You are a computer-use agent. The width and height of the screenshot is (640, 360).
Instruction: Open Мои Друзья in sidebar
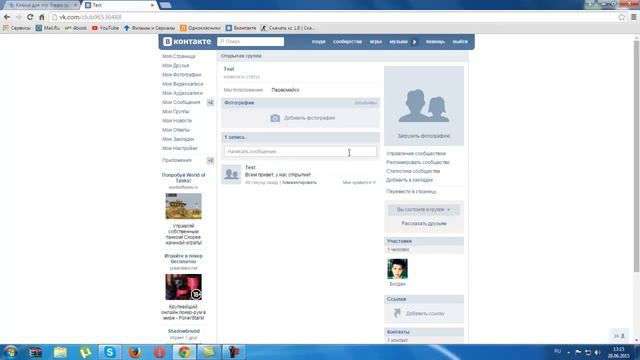pyautogui.click(x=176, y=65)
